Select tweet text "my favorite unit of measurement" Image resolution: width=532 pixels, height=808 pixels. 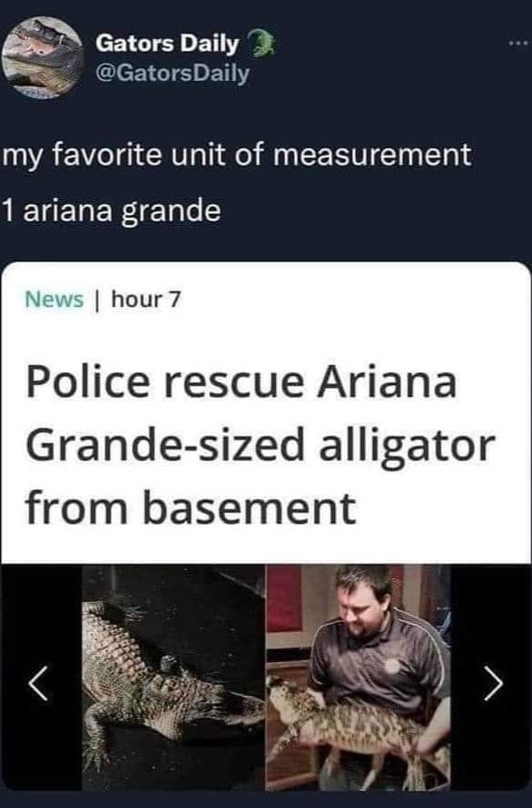(x=237, y=155)
